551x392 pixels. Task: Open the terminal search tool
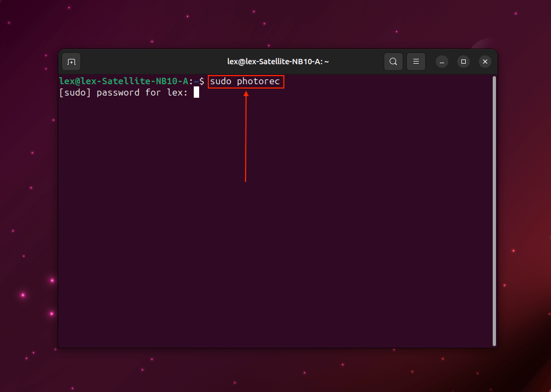[x=393, y=62]
